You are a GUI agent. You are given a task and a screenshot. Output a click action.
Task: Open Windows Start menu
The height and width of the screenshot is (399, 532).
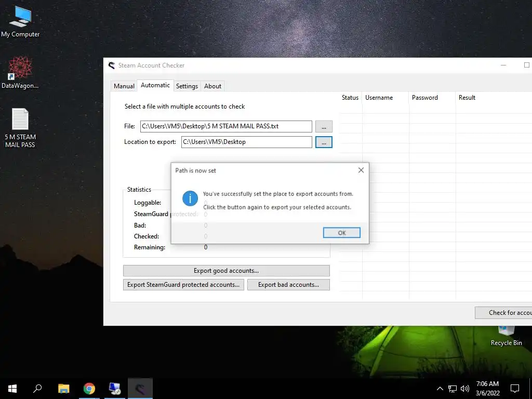(x=12, y=389)
